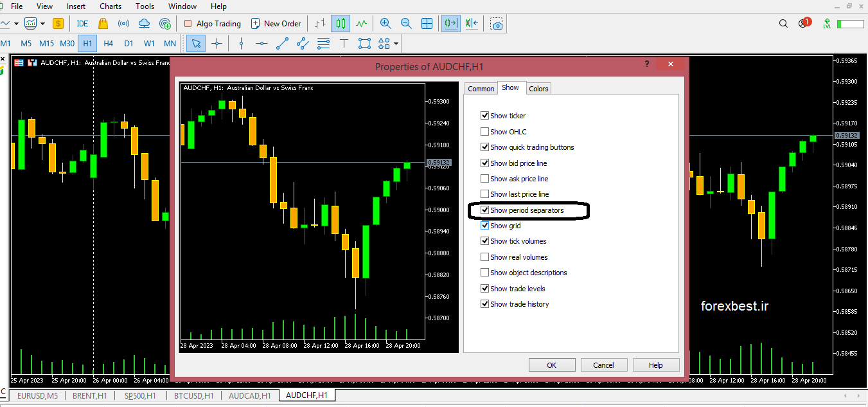Open the chart profiles dropdown
868x407 pixels.
(42, 23)
